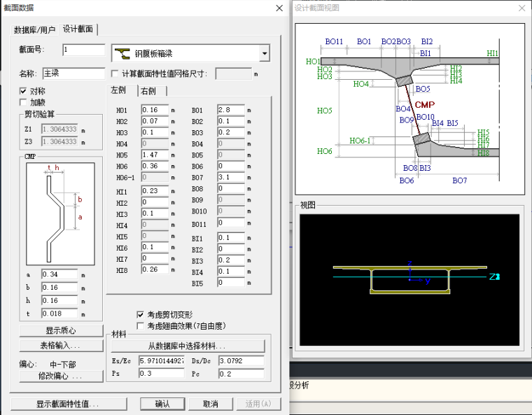The width and height of the screenshot is (532, 415).
Task: Click the 名称 input field containing 主梁
Action: (73, 73)
